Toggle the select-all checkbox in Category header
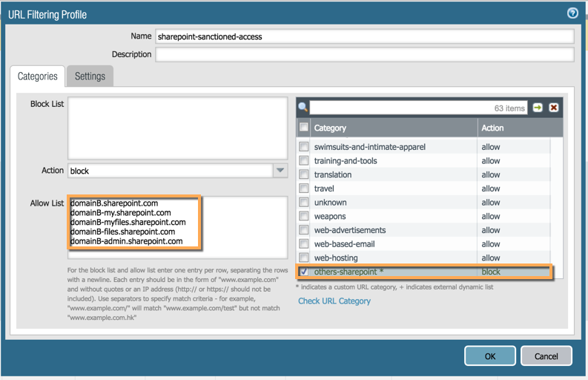 coord(304,128)
